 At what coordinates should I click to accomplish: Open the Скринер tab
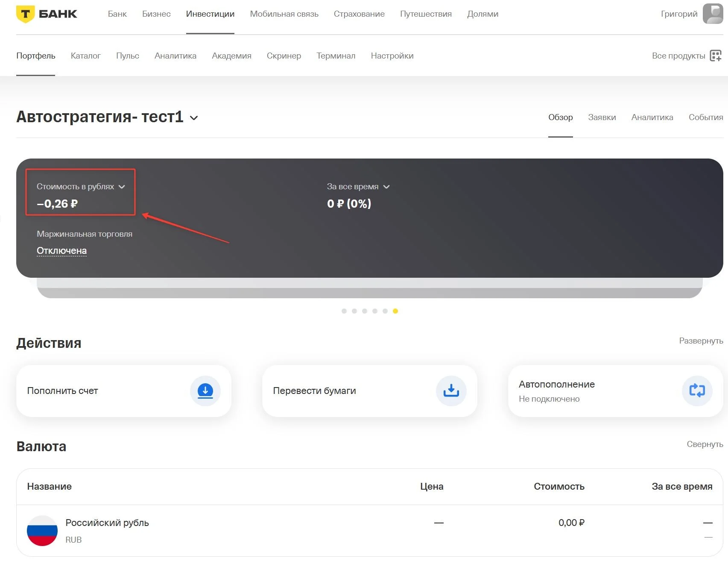point(284,56)
